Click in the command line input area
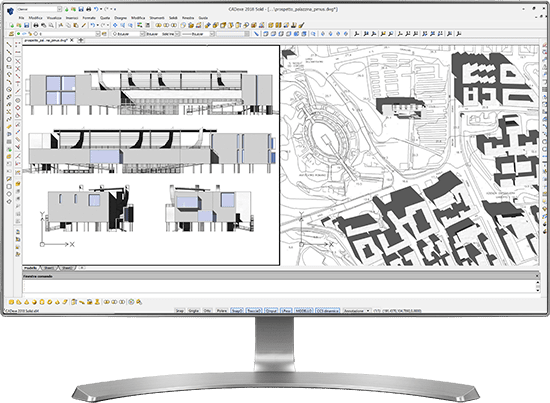Viewport: 550px width, 403px height. (279, 286)
